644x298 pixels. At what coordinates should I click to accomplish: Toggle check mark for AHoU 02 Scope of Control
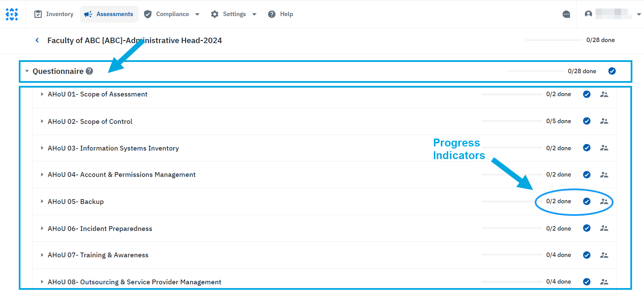587,121
